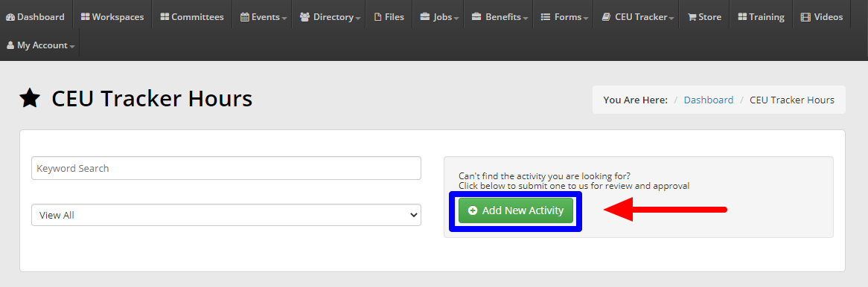Focus the Keyword Search field
This screenshot has height=287, width=868.
226,168
